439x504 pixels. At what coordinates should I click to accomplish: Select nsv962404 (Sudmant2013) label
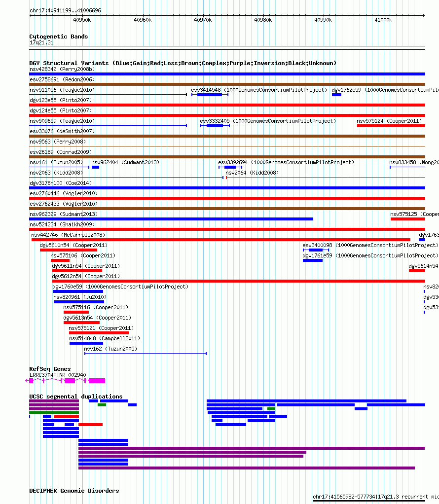125,162
